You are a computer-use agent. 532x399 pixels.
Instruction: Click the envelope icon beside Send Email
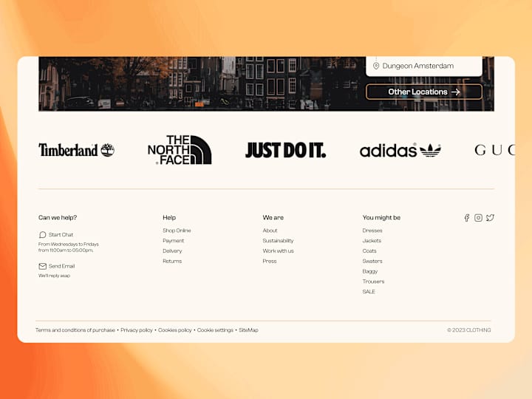(x=42, y=266)
